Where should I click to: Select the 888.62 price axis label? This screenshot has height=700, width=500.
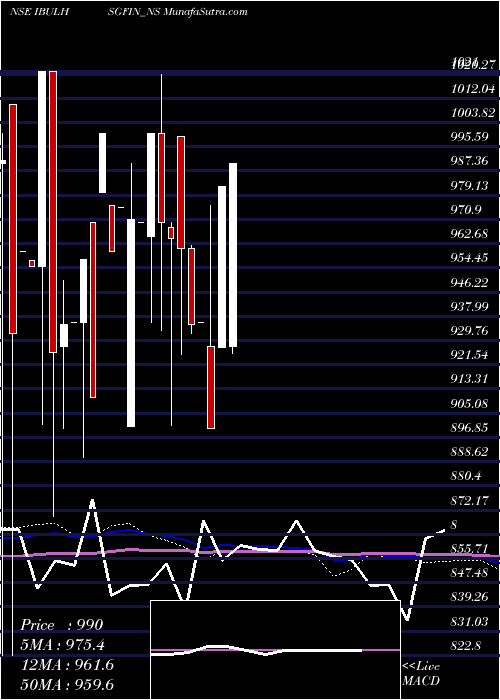[470, 452]
